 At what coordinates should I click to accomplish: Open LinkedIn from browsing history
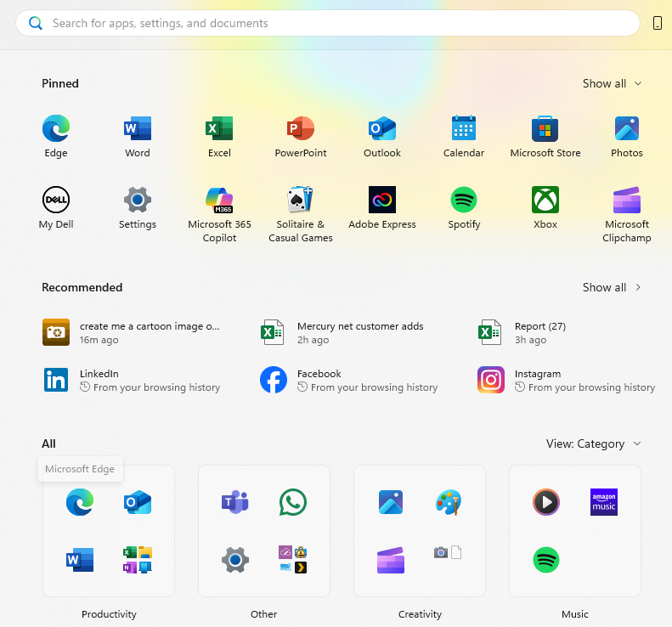click(x=131, y=380)
